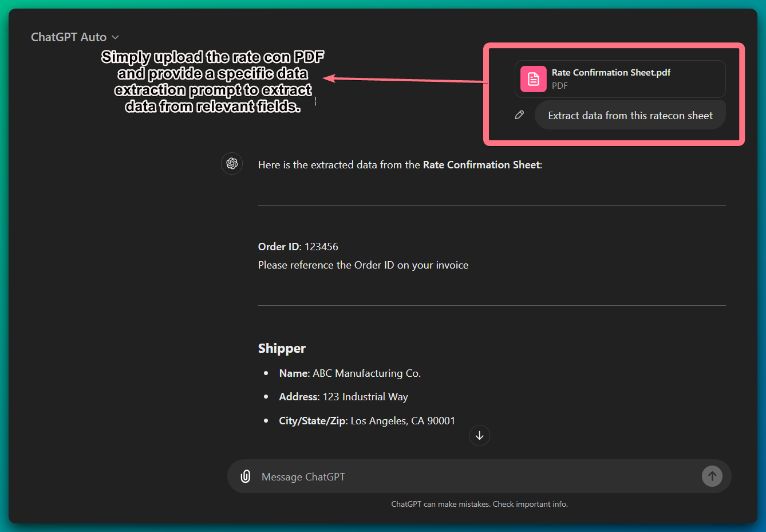
Task: Click the ABC Manufacturing Co. name bullet
Action: click(349, 373)
